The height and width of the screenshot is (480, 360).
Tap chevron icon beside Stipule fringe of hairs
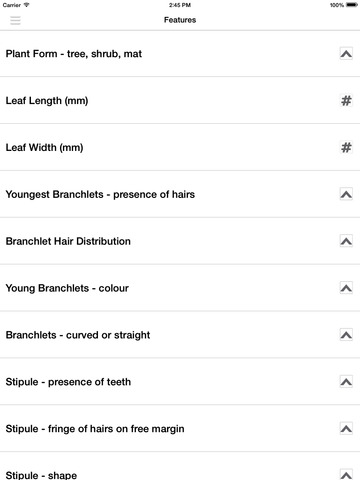click(x=346, y=429)
